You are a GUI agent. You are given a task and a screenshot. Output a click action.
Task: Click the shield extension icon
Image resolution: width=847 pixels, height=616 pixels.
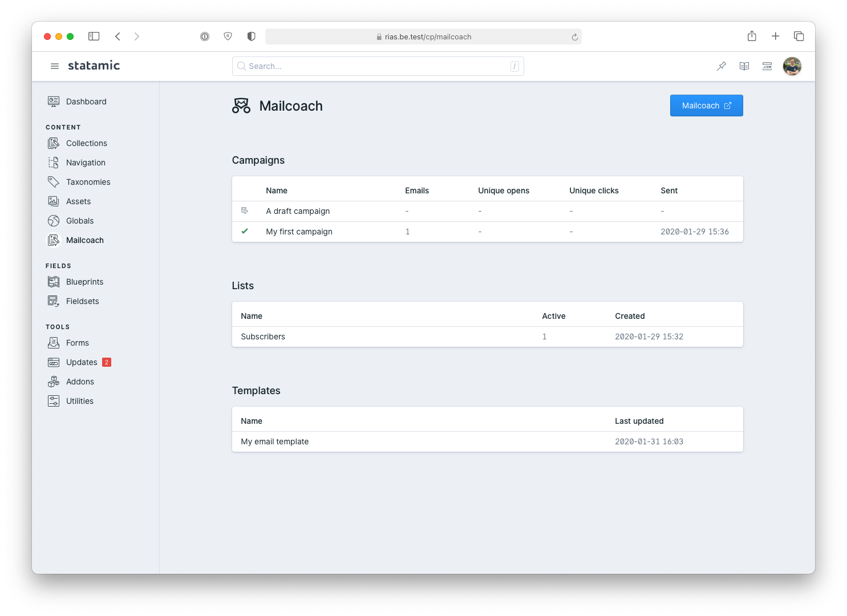[x=228, y=37]
